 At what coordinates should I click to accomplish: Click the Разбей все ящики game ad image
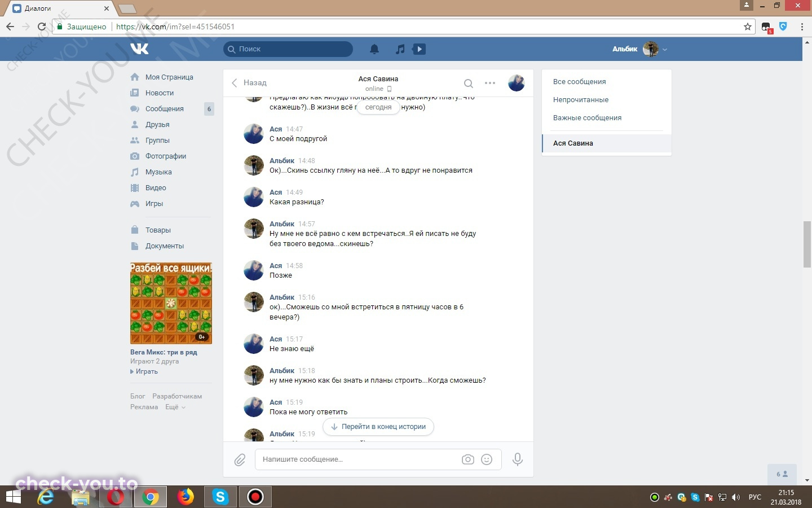pyautogui.click(x=171, y=303)
